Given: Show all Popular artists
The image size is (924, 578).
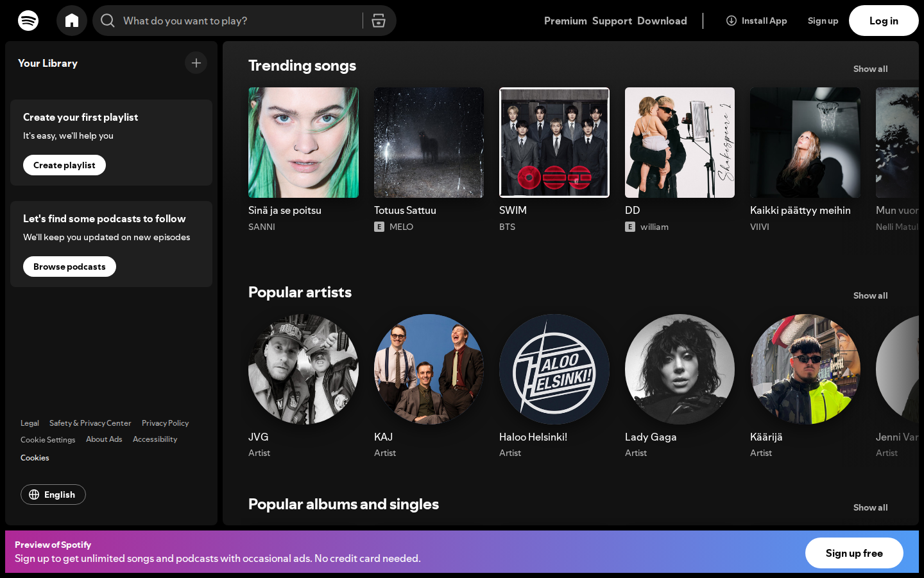Looking at the screenshot, I should 871,295.
